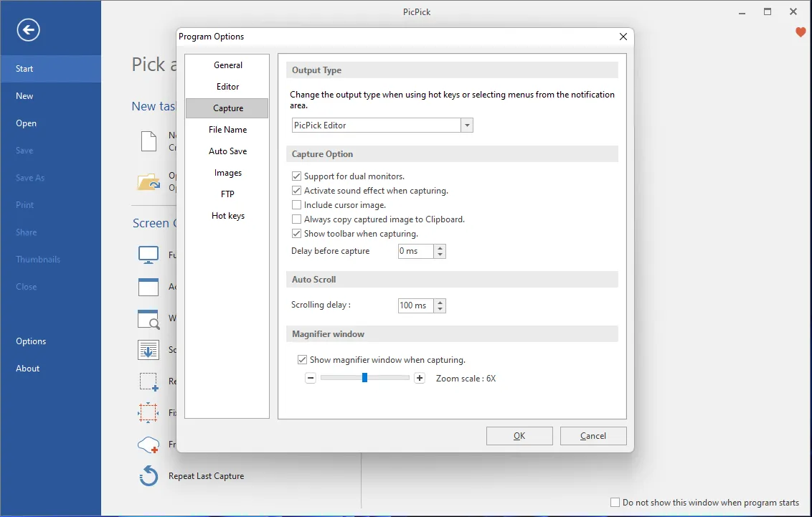Click the Cancel button
The height and width of the screenshot is (517, 812).
[593, 435]
